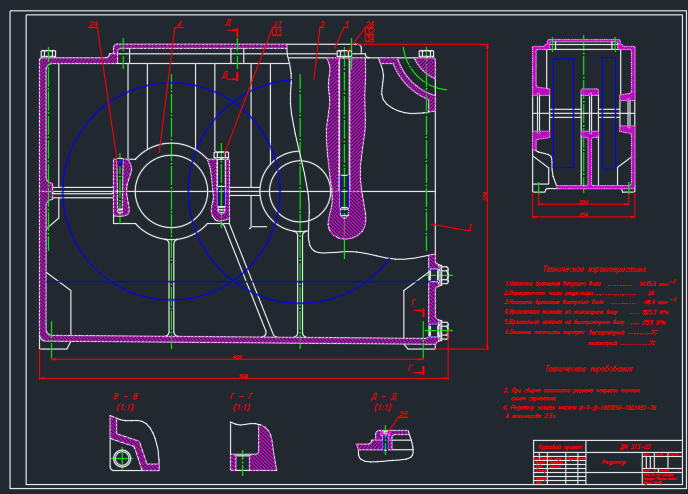688x494 pixels.
Task: Click part callout number 22
Action: [277, 25]
